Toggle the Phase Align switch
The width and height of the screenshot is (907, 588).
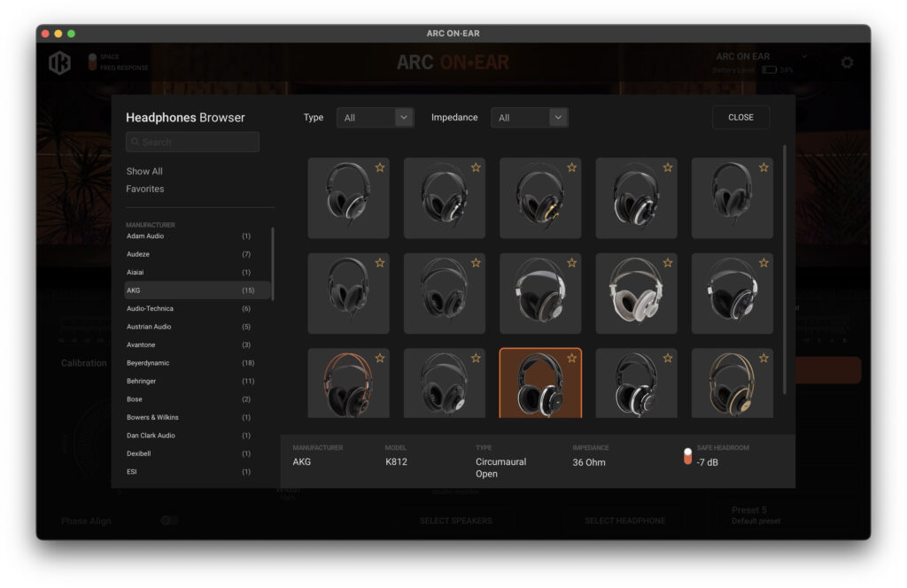pyautogui.click(x=168, y=521)
